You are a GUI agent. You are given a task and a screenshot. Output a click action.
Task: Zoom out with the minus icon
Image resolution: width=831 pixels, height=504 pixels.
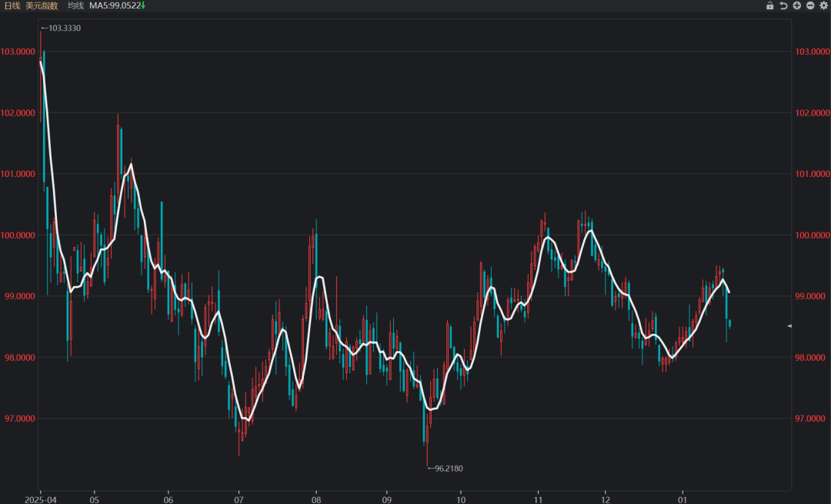click(x=810, y=5)
